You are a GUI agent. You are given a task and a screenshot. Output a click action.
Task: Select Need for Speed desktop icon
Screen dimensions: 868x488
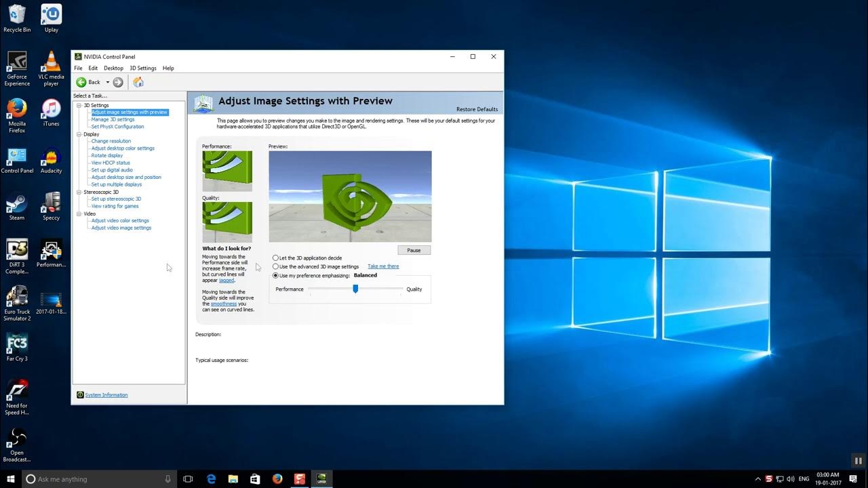[17, 397]
